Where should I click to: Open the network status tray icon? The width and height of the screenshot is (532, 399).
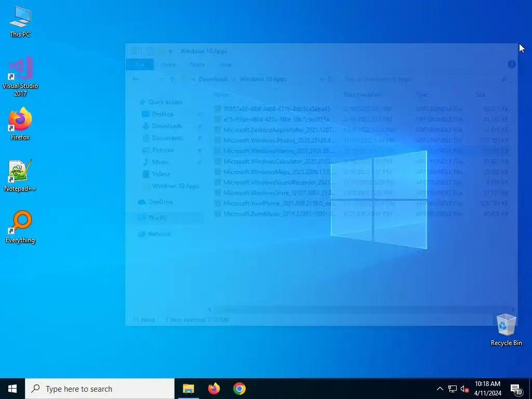(x=453, y=389)
